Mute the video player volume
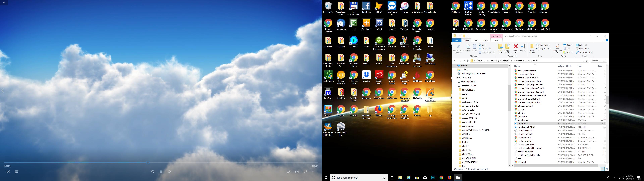The height and width of the screenshot is (181, 644). 8,172
